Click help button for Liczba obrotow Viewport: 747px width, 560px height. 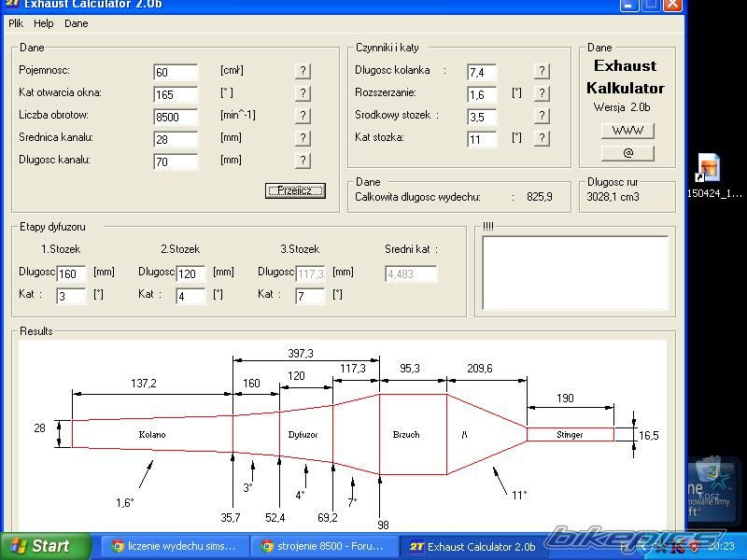point(303,116)
